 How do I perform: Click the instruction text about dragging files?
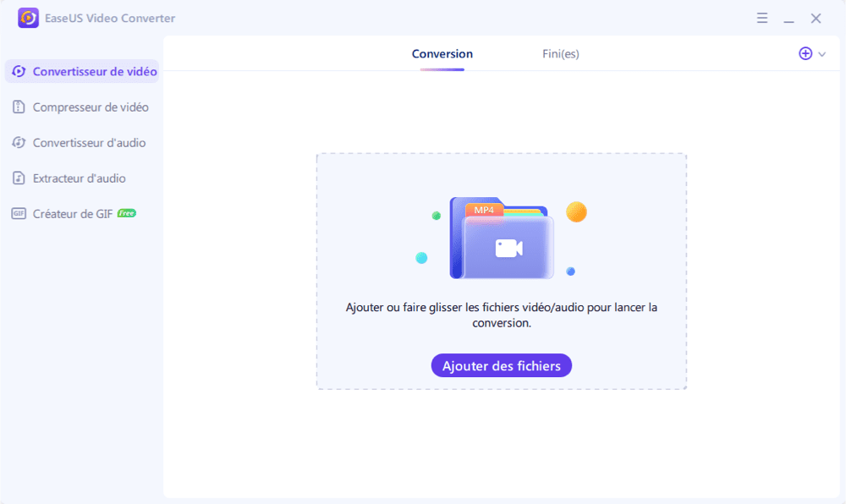coord(501,314)
